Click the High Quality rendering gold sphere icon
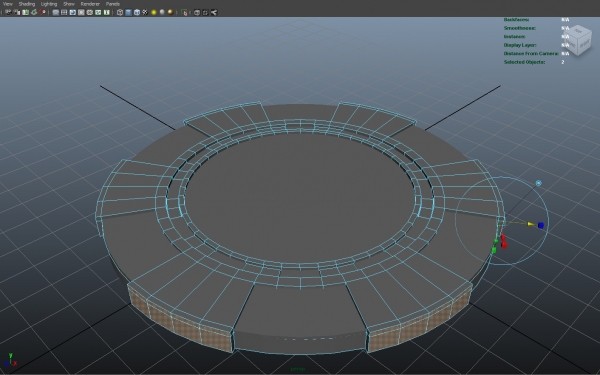Screen dimensions: 600x375 [170, 12]
